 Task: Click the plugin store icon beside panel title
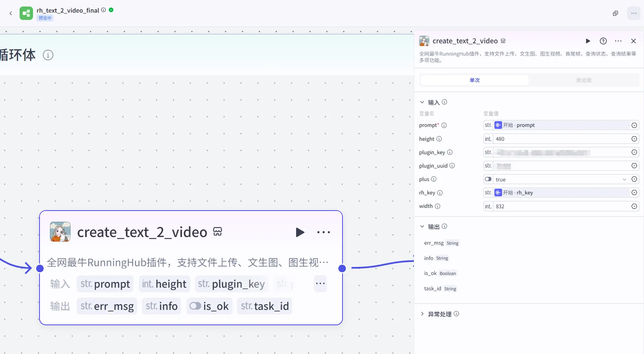[503, 41]
